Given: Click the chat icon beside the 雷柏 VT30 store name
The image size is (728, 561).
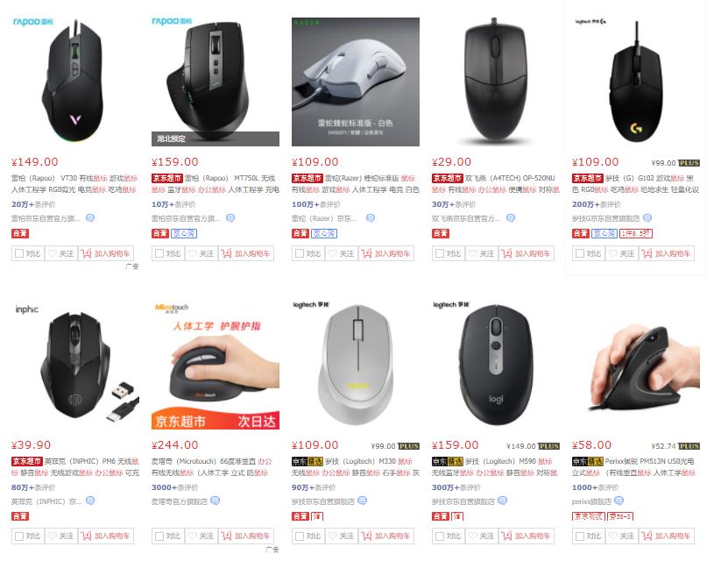Looking at the screenshot, I should 90,217.
